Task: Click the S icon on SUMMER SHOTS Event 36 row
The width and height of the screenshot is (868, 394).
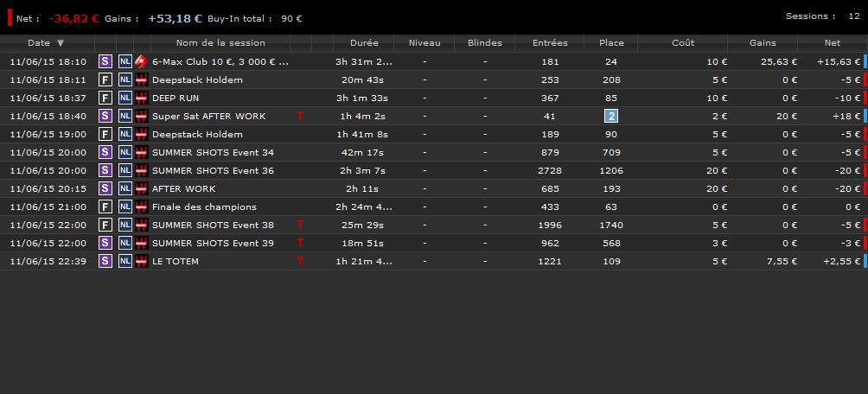Action: [x=105, y=170]
